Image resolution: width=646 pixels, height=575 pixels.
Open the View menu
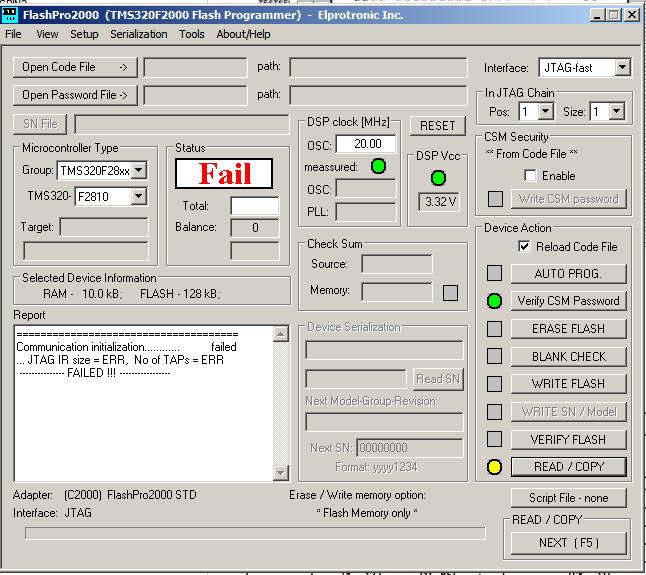[x=47, y=34]
